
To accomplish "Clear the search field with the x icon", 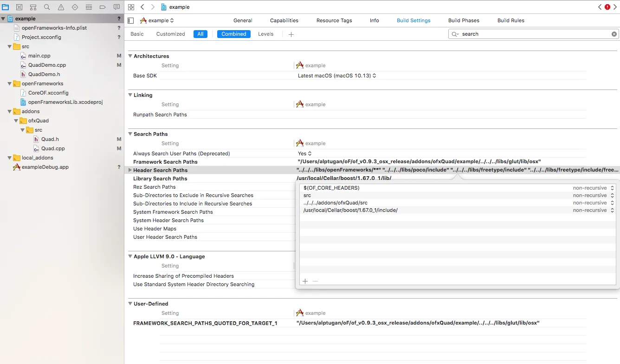I will (614, 34).
